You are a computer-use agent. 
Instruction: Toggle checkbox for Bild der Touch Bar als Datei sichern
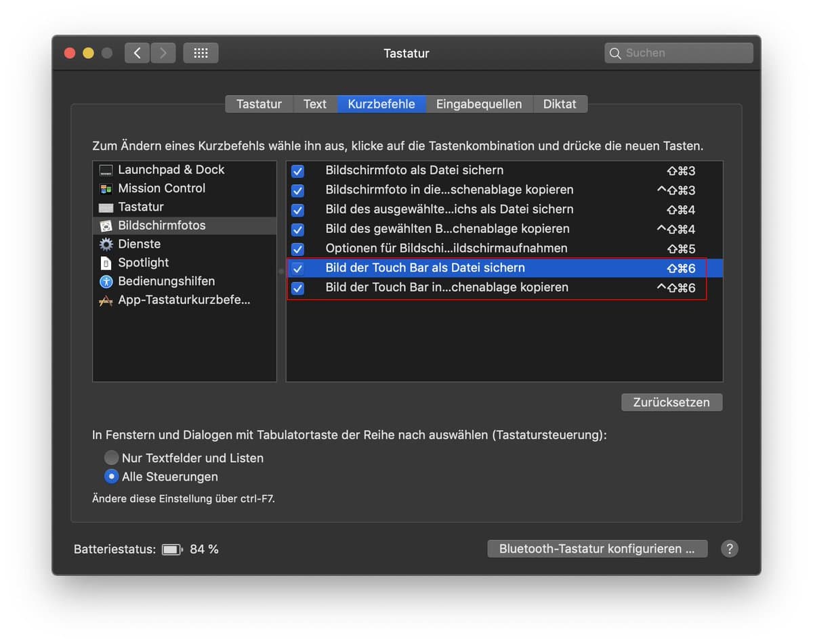(x=297, y=269)
